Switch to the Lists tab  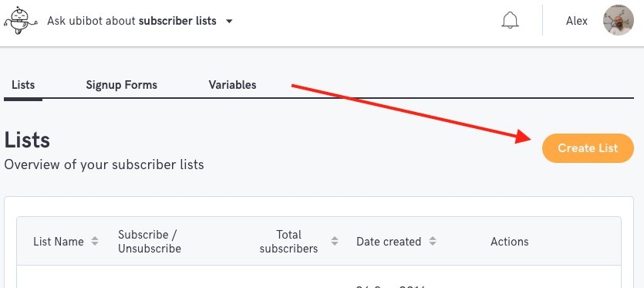tap(23, 85)
